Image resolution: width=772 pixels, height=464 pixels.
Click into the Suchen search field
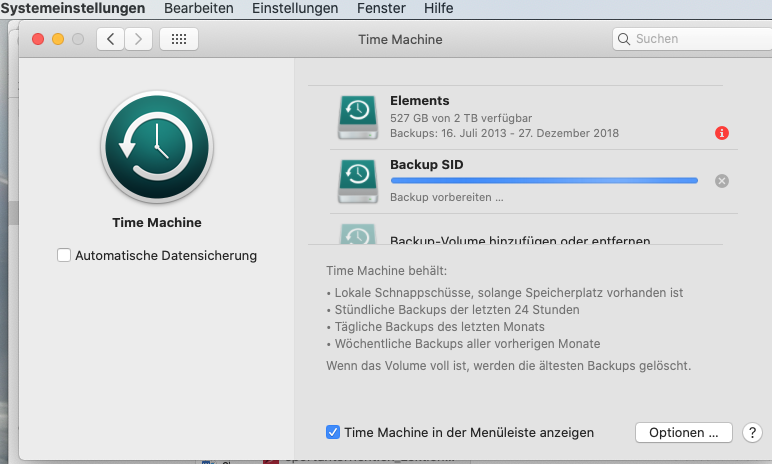coord(694,39)
